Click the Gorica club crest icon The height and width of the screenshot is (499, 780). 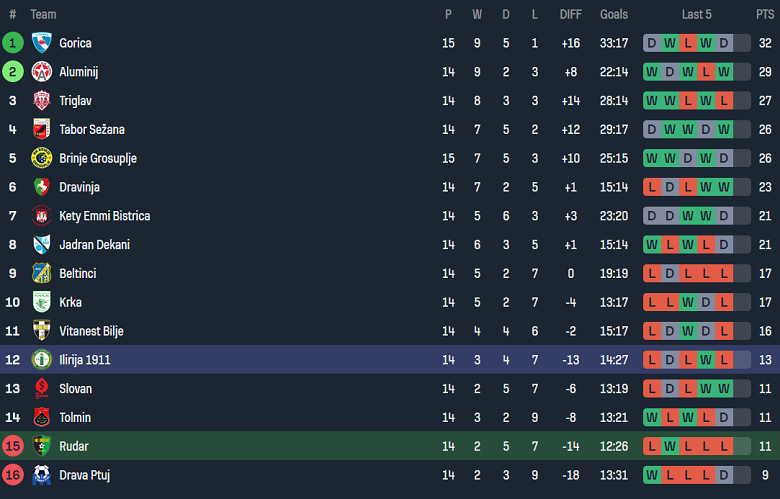pyautogui.click(x=42, y=43)
